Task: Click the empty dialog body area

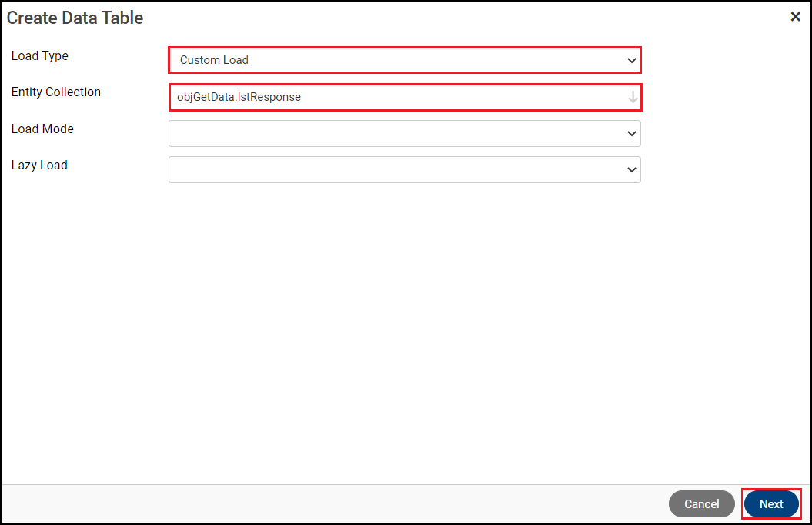Action: (404, 331)
